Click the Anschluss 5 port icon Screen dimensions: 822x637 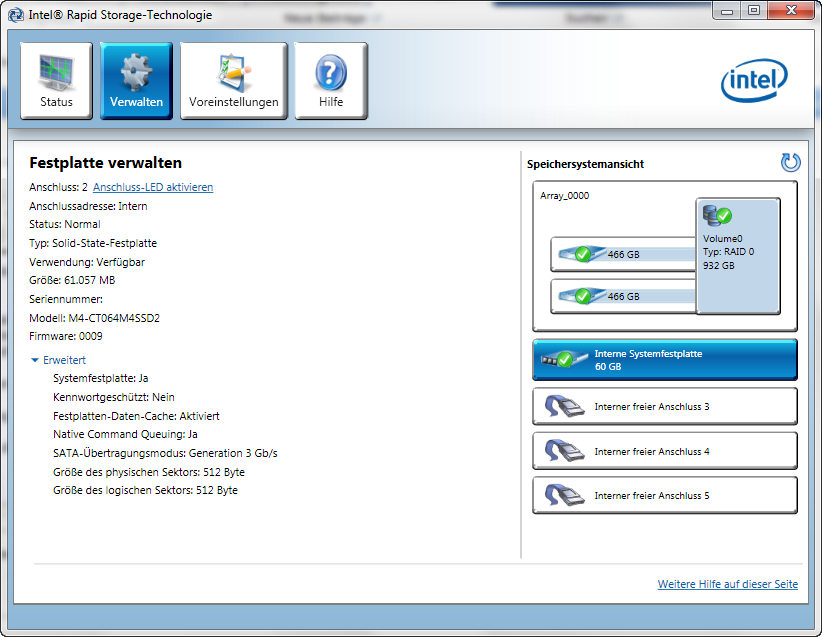[x=564, y=495]
